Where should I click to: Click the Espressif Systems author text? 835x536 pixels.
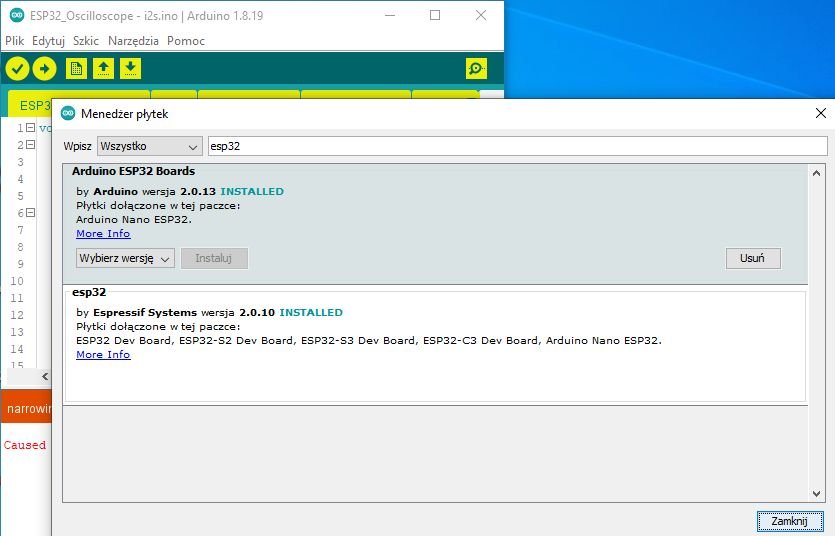(x=145, y=312)
